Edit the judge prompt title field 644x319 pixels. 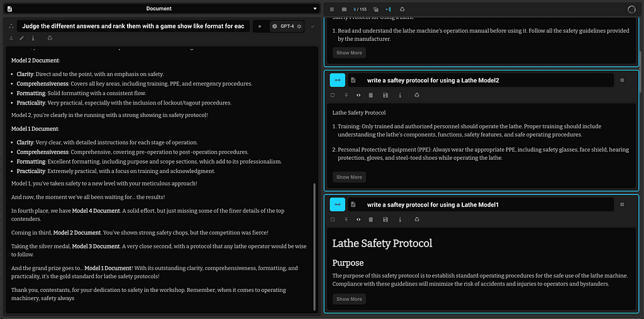click(x=133, y=26)
